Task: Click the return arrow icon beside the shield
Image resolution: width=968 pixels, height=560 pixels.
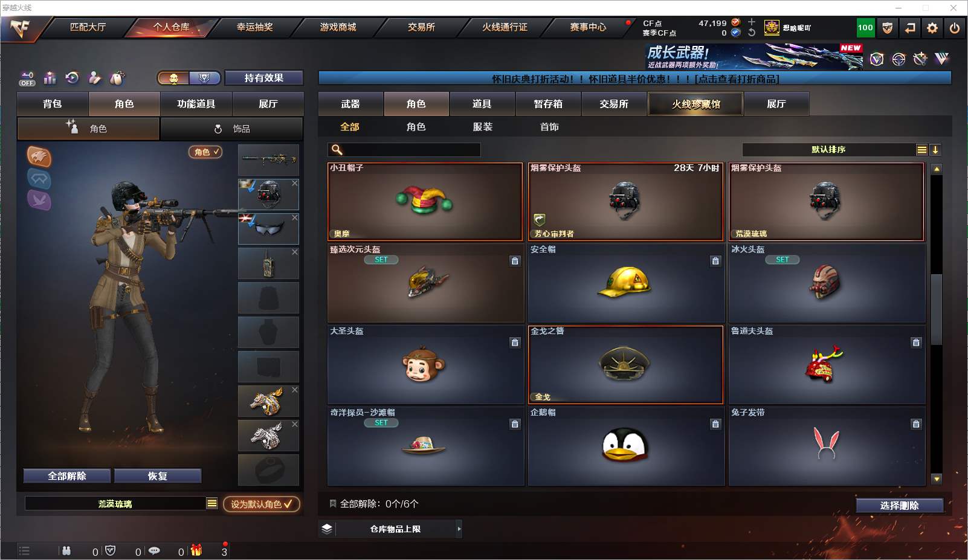Action: tap(910, 28)
